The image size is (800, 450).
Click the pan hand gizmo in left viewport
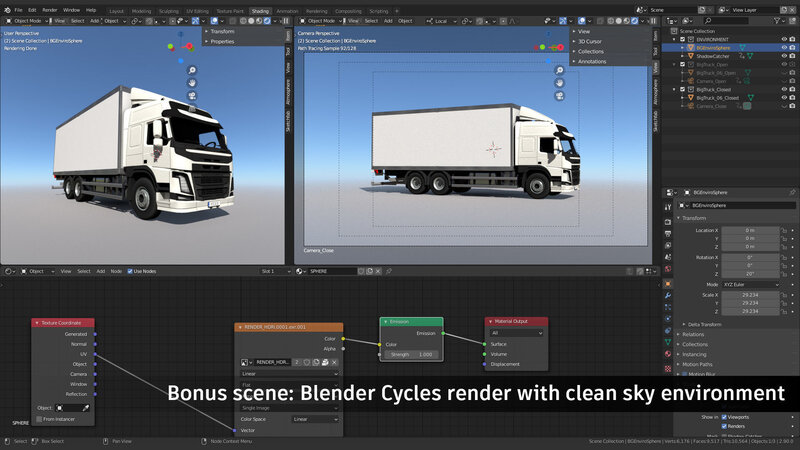pyautogui.click(x=192, y=83)
